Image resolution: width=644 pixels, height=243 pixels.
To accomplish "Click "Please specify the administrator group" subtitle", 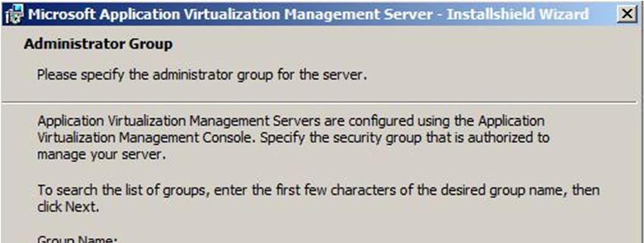I will (202, 76).
